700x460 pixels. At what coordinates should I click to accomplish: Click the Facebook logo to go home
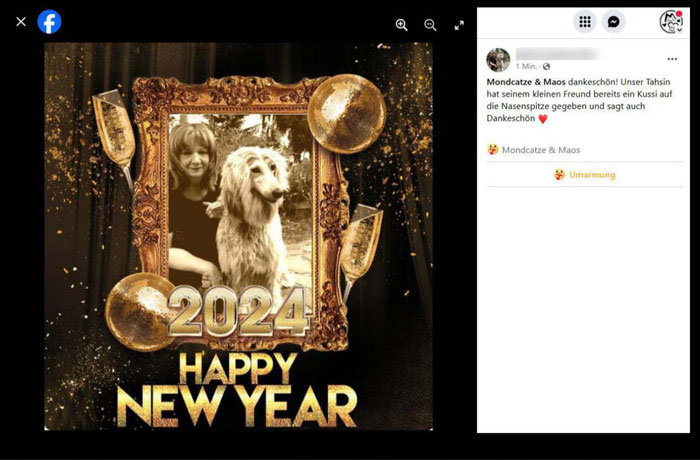[49, 21]
